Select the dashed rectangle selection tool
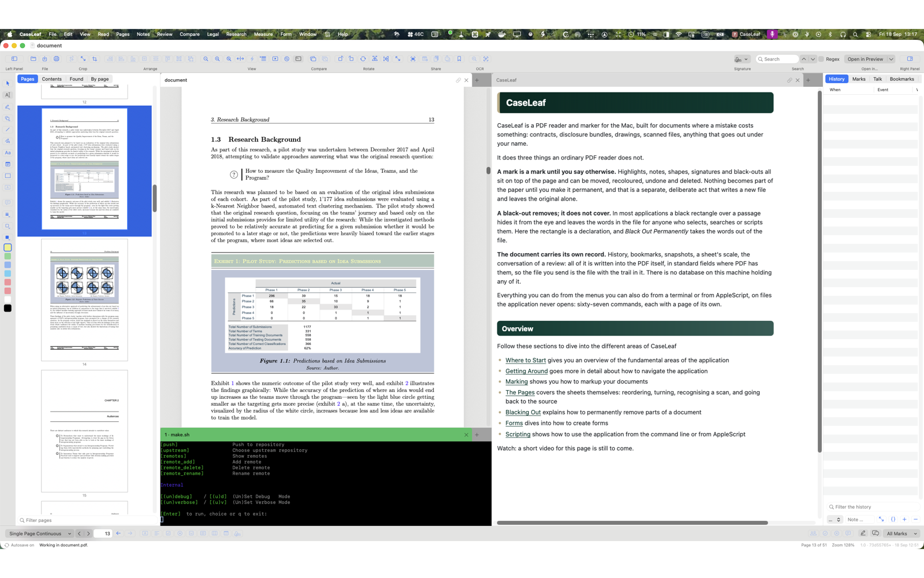Screen dimensions: 924x578 pos(8,176)
